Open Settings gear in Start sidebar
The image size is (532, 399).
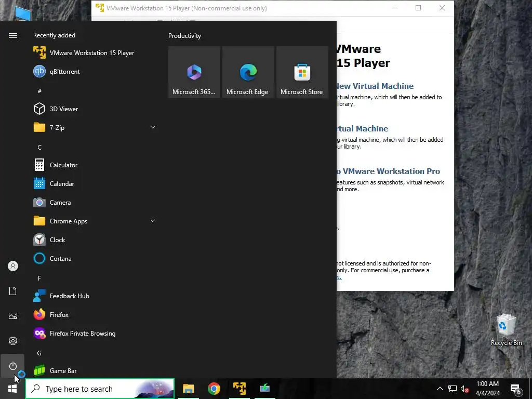click(x=13, y=341)
